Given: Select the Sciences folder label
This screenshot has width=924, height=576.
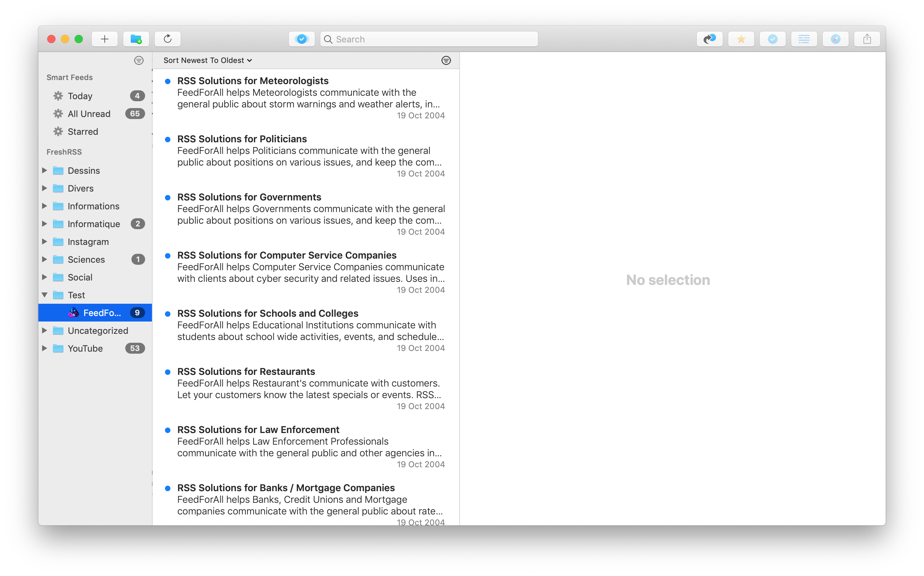Looking at the screenshot, I should pyautogui.click(x=86, y=259).
